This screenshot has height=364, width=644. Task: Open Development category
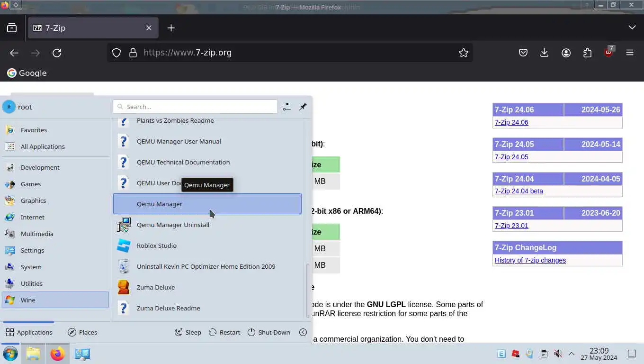(55, 167)
